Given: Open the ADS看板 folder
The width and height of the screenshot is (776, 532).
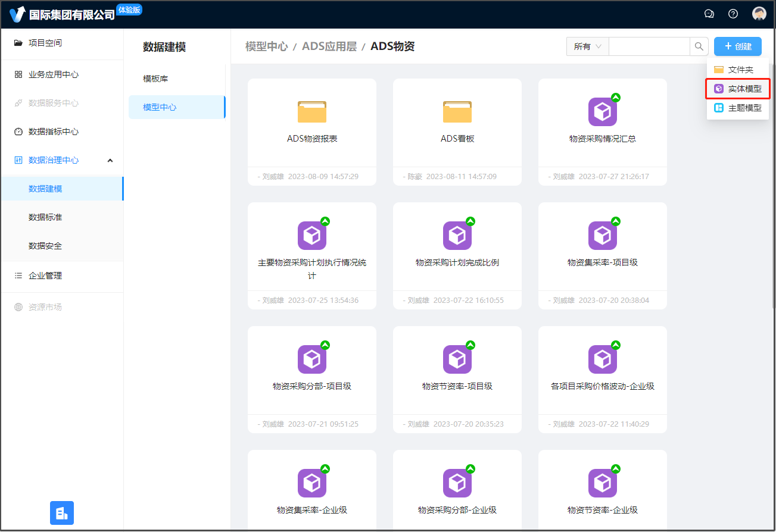Looking at the screenshot, I should 457,112.
